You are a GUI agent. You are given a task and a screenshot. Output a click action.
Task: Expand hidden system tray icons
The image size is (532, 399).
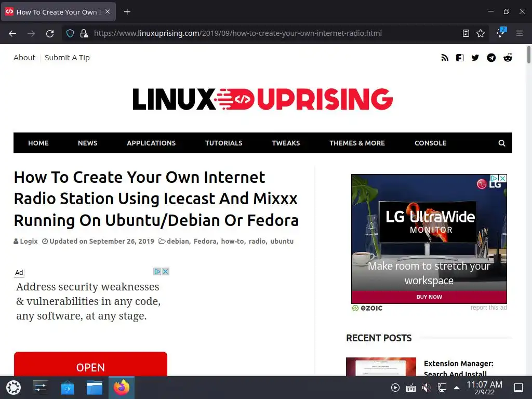point(457,388)
